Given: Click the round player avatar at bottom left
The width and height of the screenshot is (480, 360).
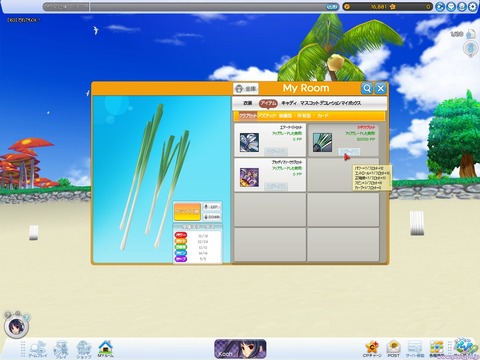Looking at the screenshot, I should coord(16,326).
